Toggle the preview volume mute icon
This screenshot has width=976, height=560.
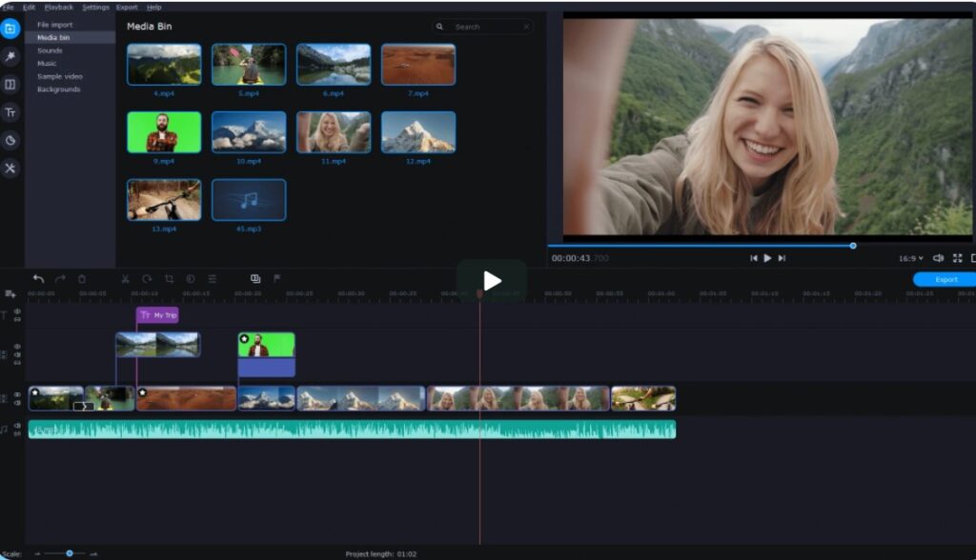pyautogui.click(x=938, y=258)
